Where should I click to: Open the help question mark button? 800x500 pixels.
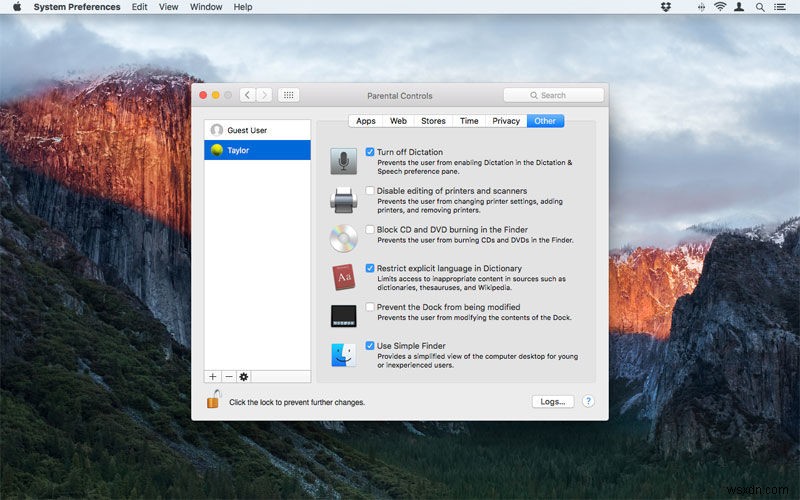point(588,401)
